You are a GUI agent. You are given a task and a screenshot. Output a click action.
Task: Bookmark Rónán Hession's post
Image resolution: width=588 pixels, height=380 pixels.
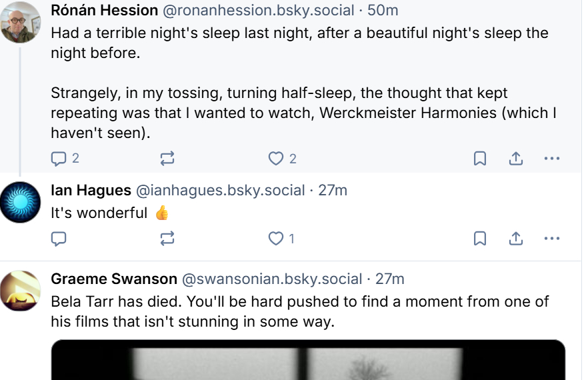click(479, 159)
